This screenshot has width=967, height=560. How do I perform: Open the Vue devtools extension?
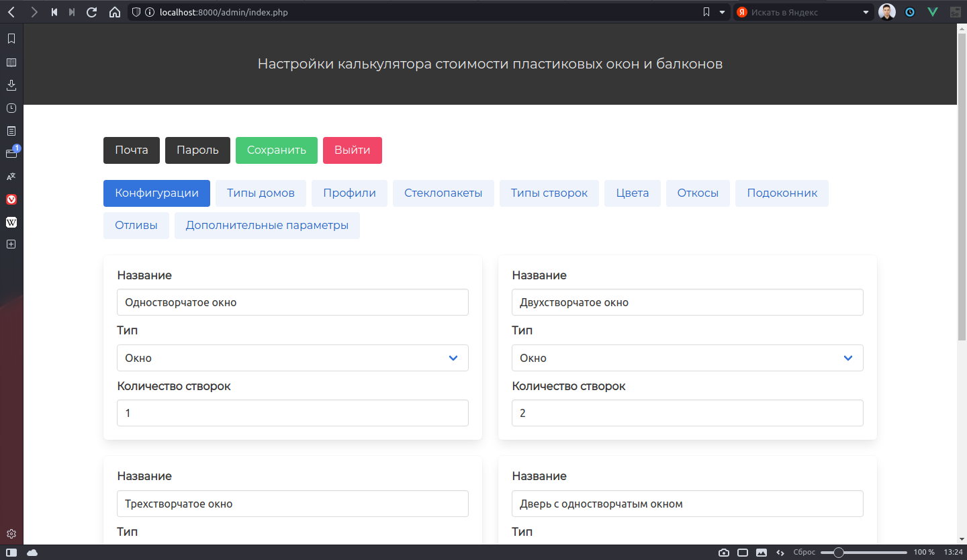(932, 12)
